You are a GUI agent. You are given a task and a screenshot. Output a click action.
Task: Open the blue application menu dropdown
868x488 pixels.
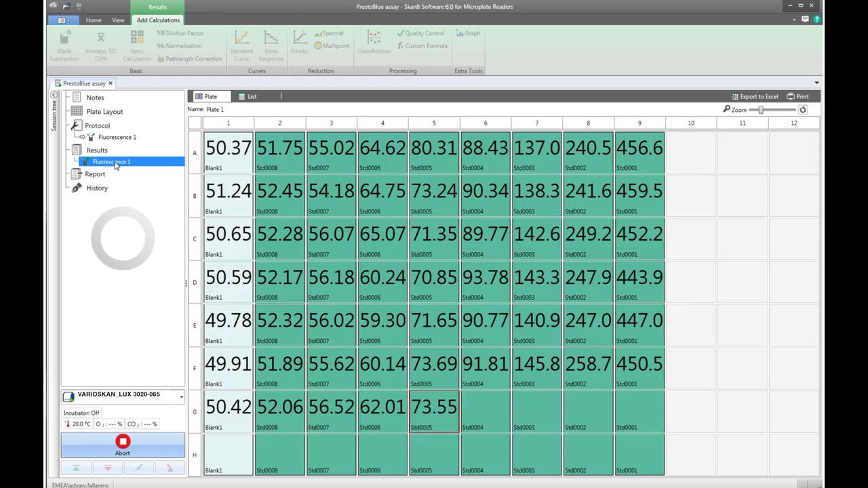click(x=64, y=20)
